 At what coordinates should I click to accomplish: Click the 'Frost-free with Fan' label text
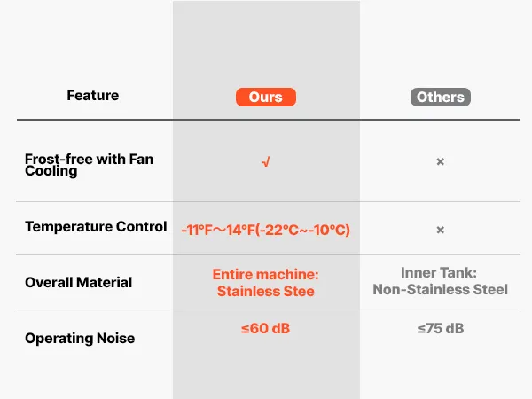[89, 159]
